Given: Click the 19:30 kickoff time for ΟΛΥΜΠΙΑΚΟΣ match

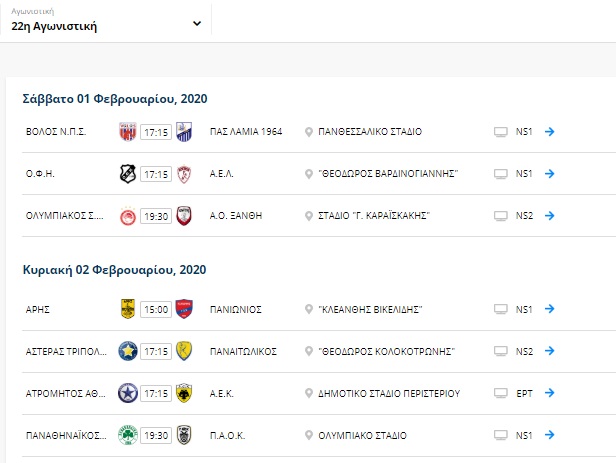Looking at the screenshot, I should coord(156,216).
